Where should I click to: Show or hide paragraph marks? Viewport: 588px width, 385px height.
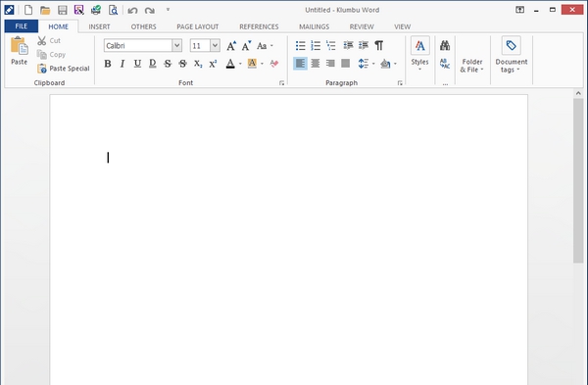[379, 46]
